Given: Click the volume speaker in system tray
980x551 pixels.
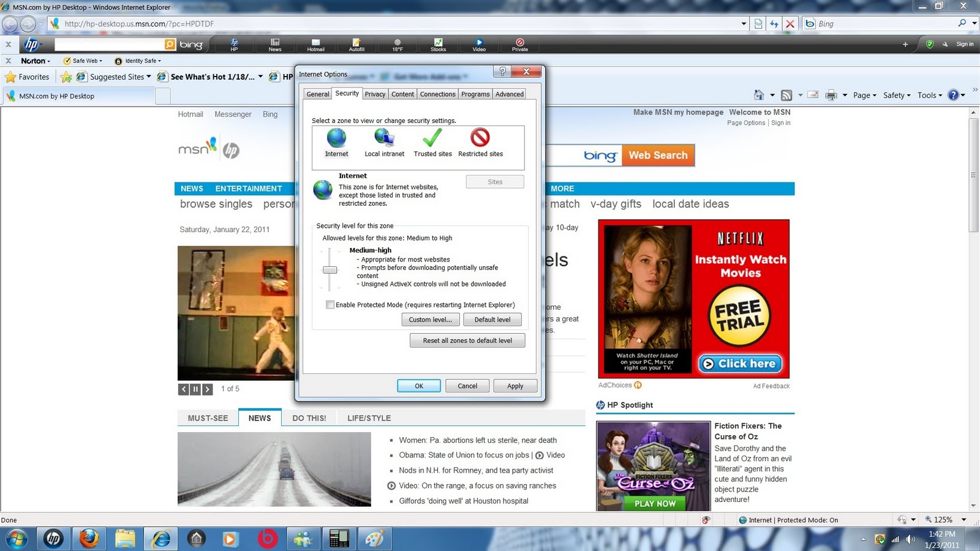Looking at the screenshot, I should point(910,539).
